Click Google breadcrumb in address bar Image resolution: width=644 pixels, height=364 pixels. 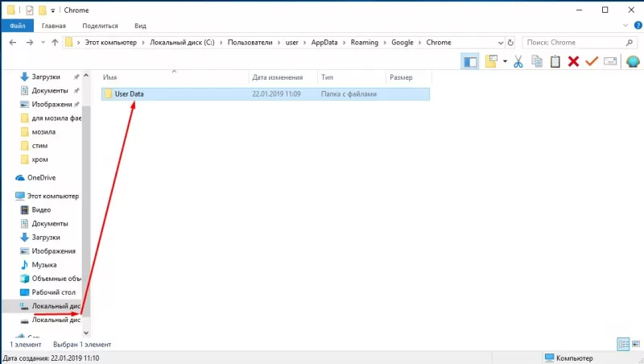[402, 43]
